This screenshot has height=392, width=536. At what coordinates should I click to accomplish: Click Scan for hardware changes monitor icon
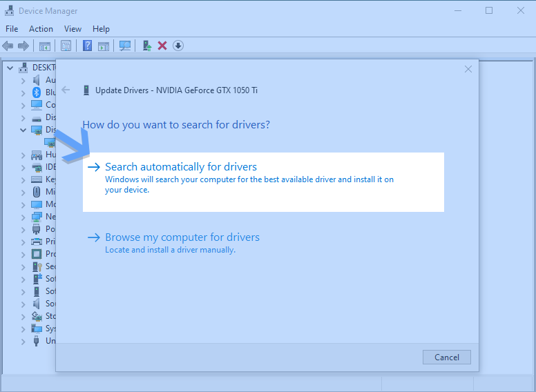125,46
